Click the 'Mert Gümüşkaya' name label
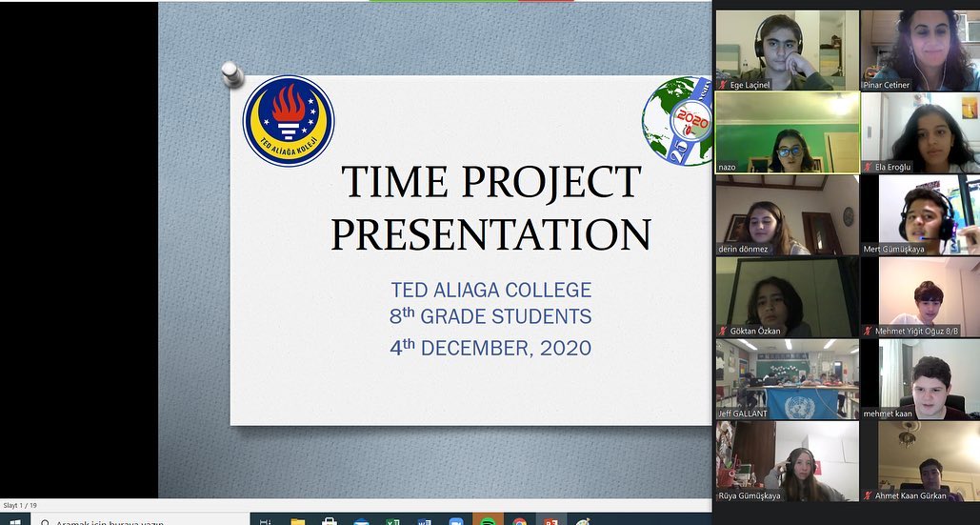 893,249
